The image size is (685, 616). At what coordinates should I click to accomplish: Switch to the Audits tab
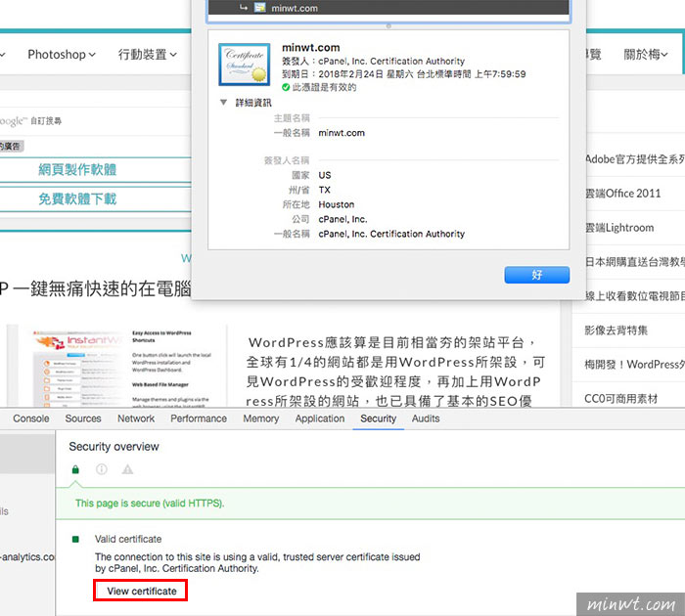tap(426, 418)
